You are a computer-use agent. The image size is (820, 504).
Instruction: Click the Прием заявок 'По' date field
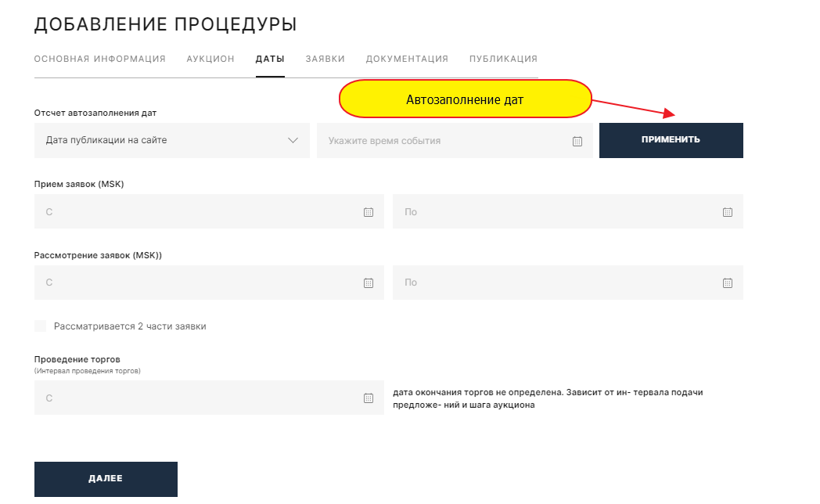556,212
